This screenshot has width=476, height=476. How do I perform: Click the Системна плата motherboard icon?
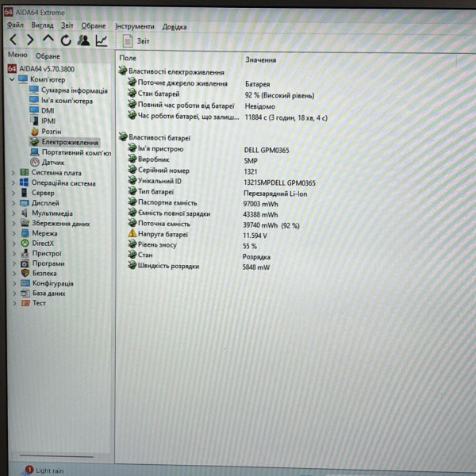24,173
